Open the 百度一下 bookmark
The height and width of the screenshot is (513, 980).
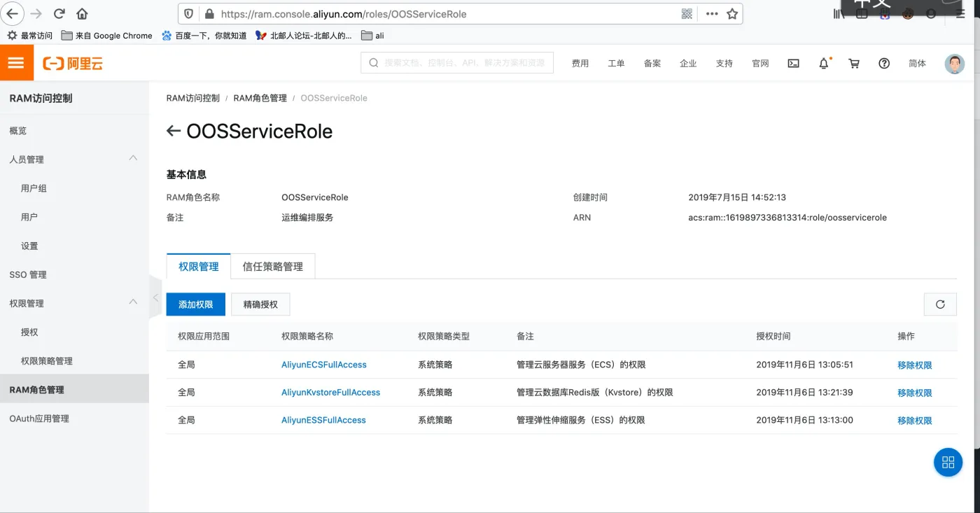pyautogui.click(x=204, y=35)
